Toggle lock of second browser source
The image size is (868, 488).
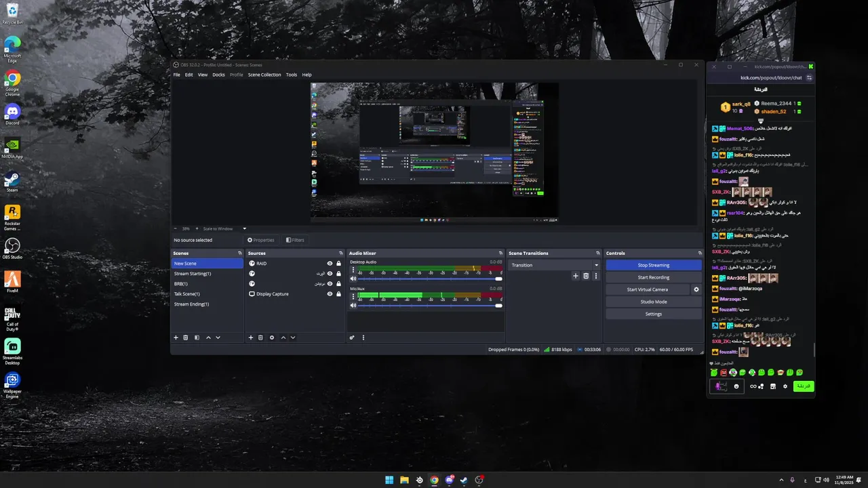pyautogui.click(x=338, y=274)
